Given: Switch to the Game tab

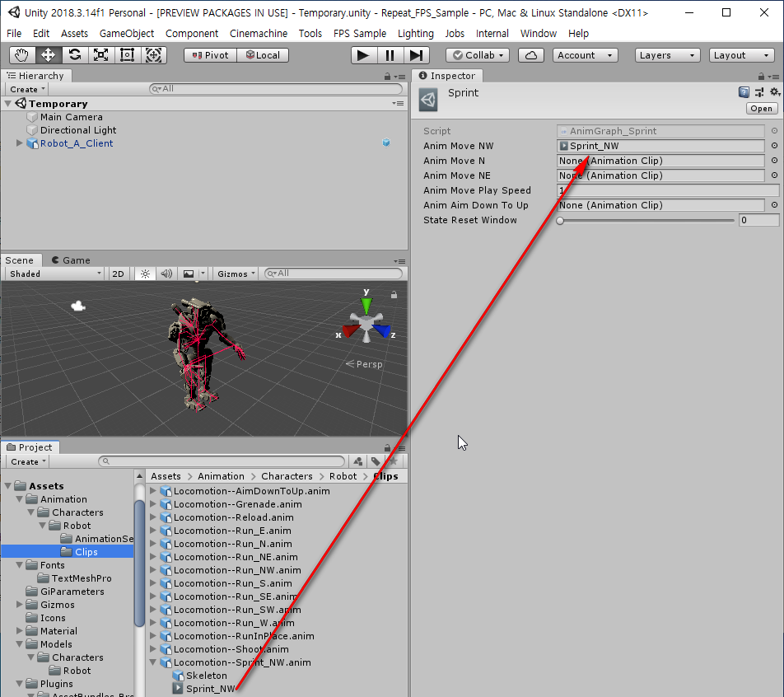Looking at the screenshot, I should click(71, 260).
